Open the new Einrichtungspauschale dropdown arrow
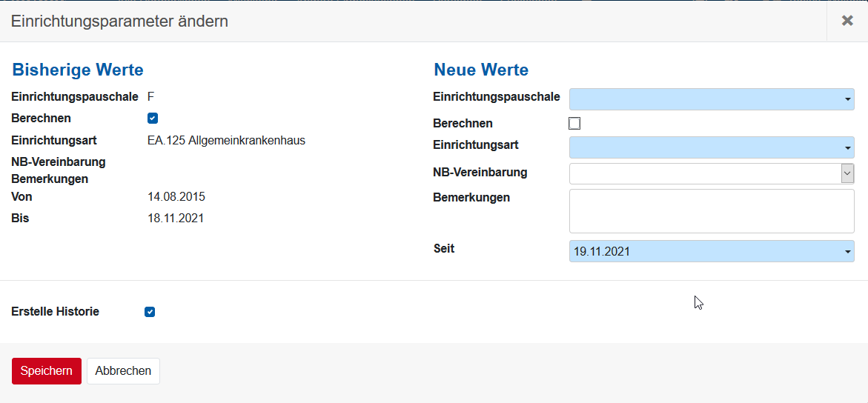The height and width of the screenshot is (403, 868). (847, 99)
